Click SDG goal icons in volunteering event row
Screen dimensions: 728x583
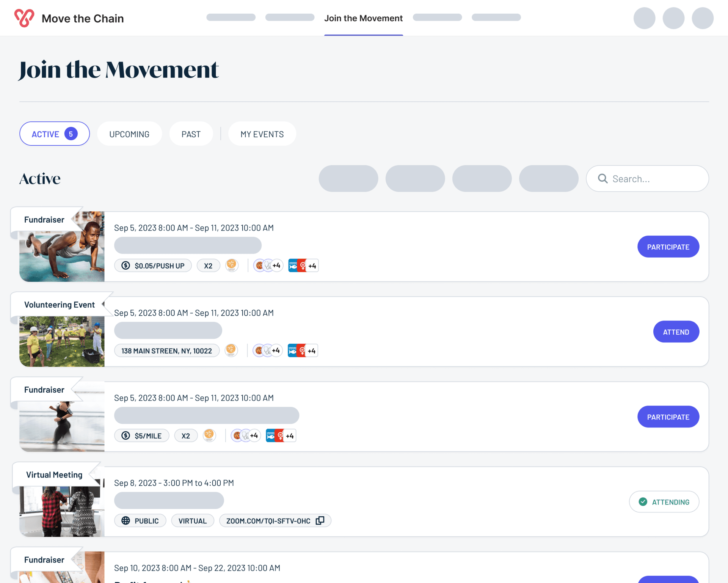[302, 350]
